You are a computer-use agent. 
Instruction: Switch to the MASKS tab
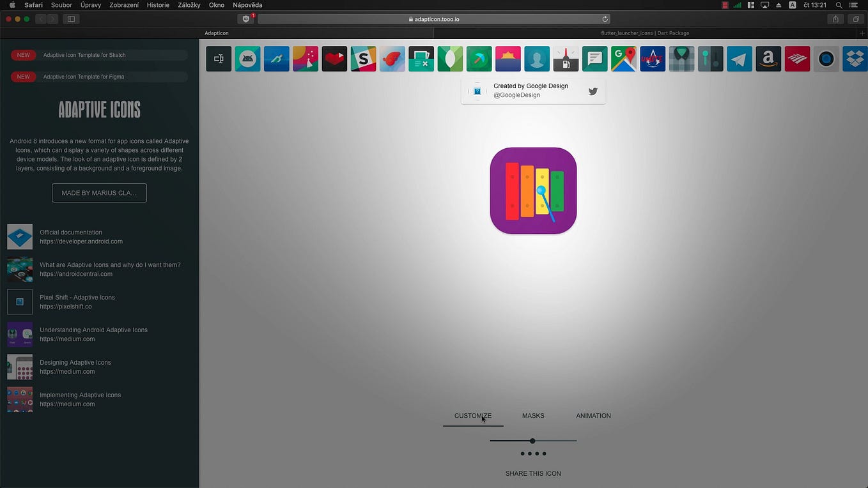(x=533, y=416)
